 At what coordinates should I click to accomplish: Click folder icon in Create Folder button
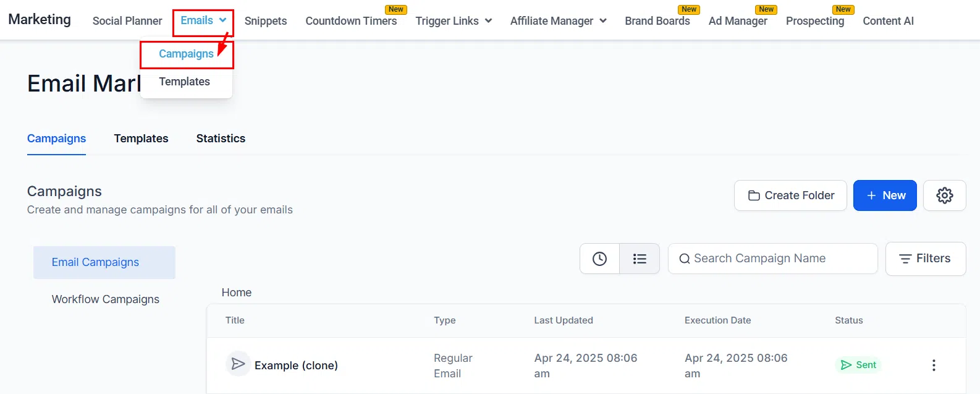coord(754,195)
